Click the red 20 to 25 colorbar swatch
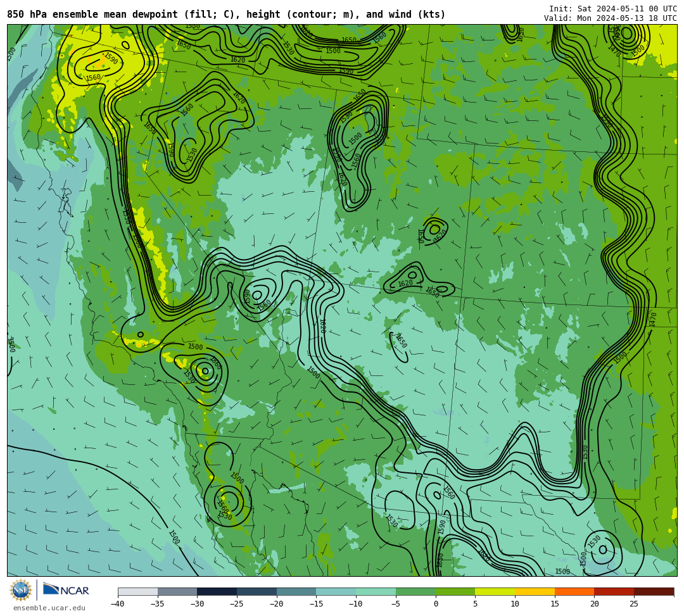The height and width of the screenshot is (616, 684). pyautogui.click(x=614, y=591)
